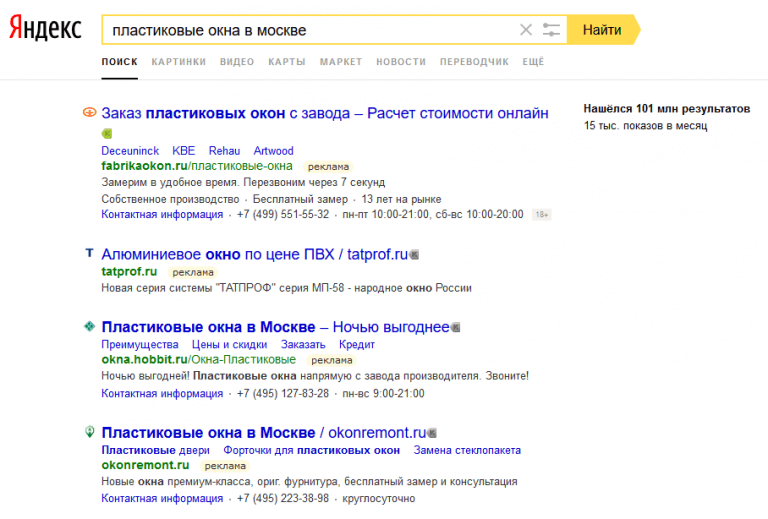The height and width of the screenshot is (519, 768).
Task: Open the Замена стеклопакета sitelink
Action: [467, 450]
